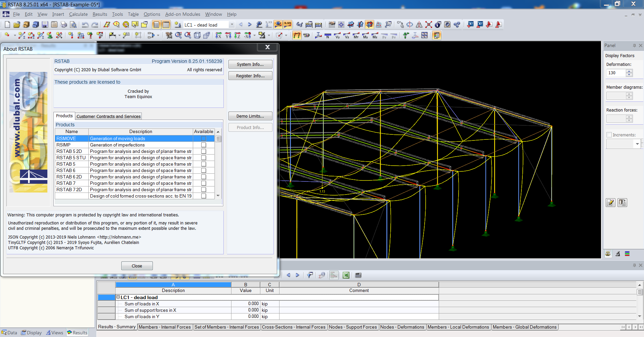Image resolution: width=644 pixels, height=337 pixels.
Task: Show shear force Vy diagram
Action: pyautogui.click(x=337, y=35)
